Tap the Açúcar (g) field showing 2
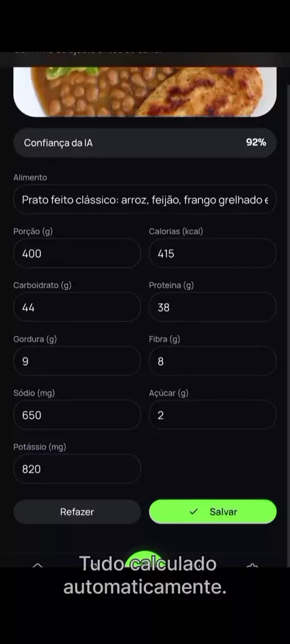The image size is (290, 644). tap(213, 415)
